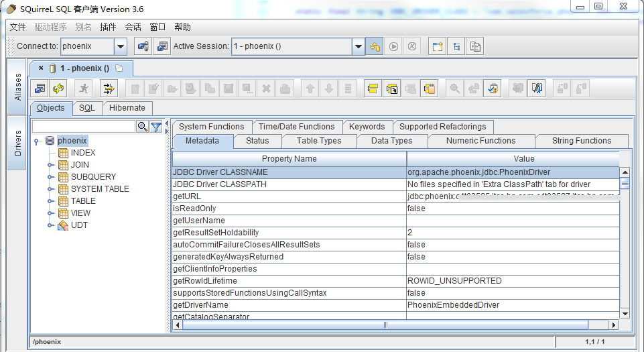644x352 pixels.
Task: Expand the SYSTEM TABLE tree node
Action: coord(50,189)
